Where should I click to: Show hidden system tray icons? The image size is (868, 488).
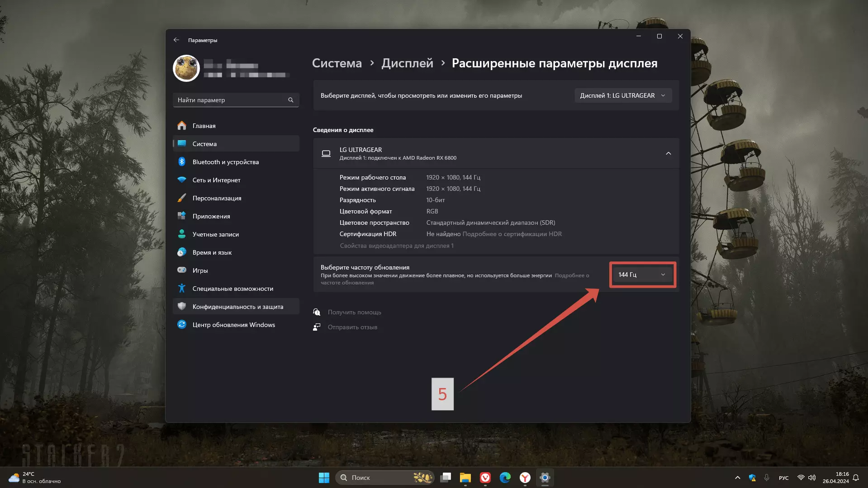[x=738, y=478]
